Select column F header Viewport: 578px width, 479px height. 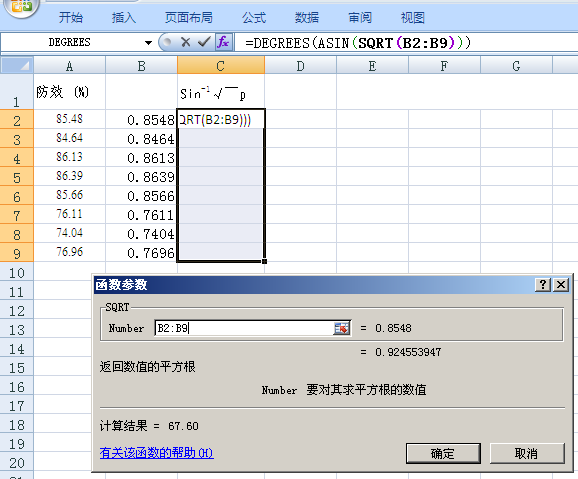coord(444,66)
